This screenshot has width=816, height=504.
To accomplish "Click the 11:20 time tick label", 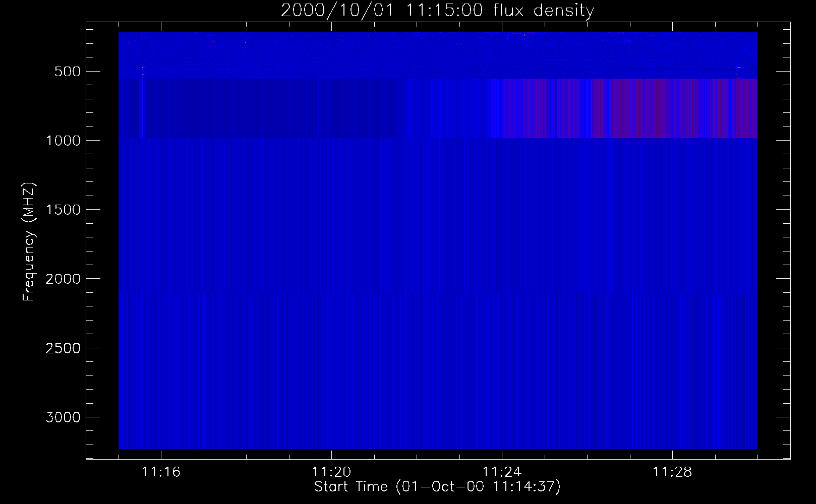I will pyautogui.click(x=331, y=472).
